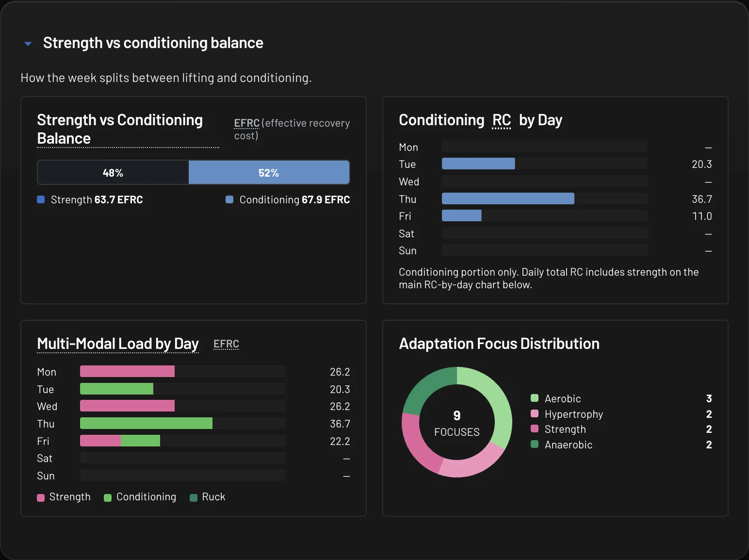Image resolution: width=749 pixels, height=560 pixels.
Task: Select the 48% strength segment of the balance bar
Action: [113, 173]
